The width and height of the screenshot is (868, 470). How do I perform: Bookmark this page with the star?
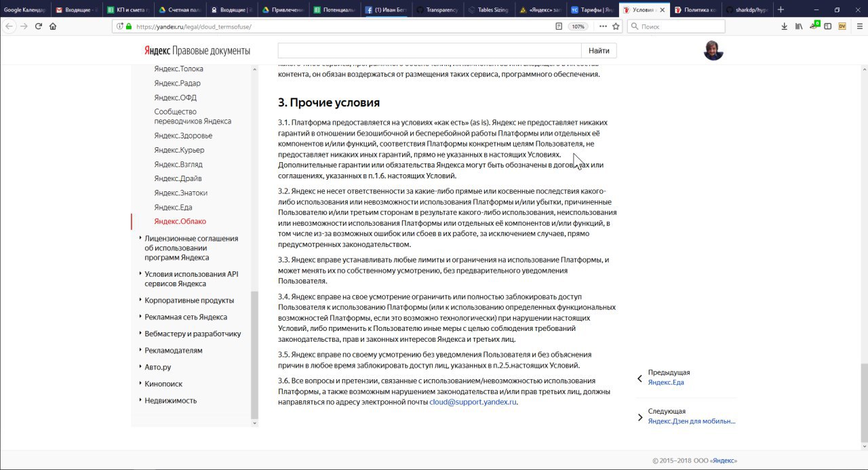(x=616, y=26)
